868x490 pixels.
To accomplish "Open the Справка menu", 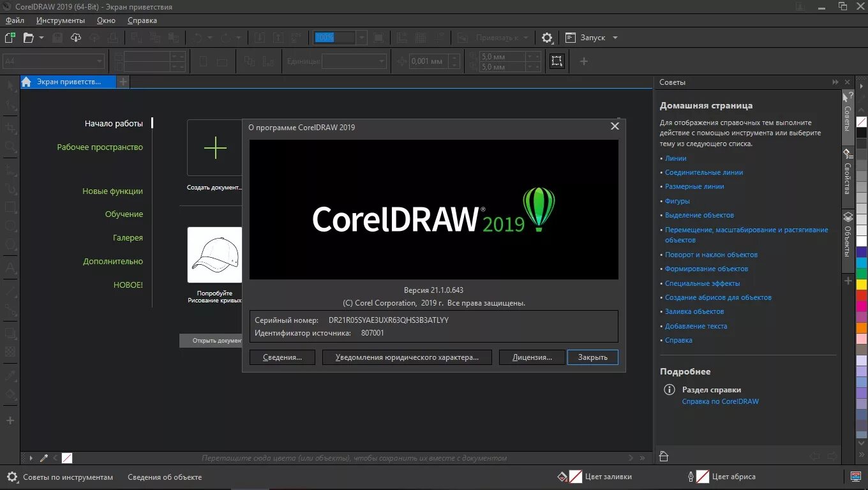I will (x=142, y=20).
